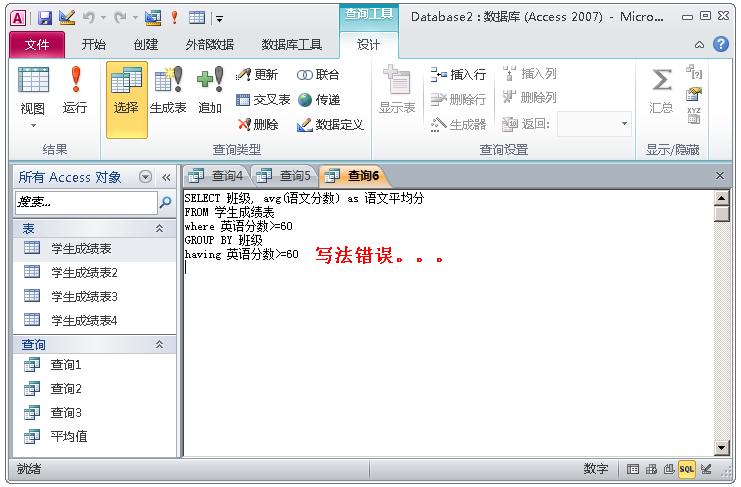Switch to Design view in status bar
The height and width of the screenshot is (487, 741).
[x=706, y=469]
